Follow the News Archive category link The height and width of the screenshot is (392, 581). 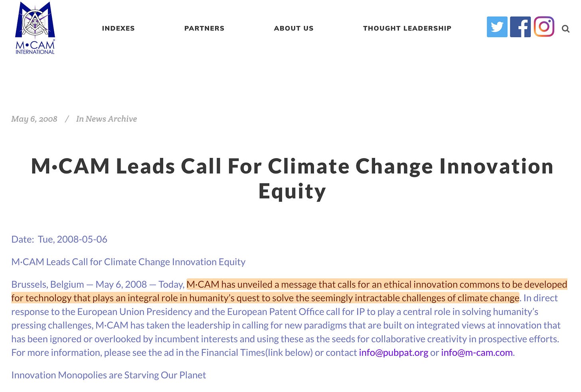coord(111,119)
